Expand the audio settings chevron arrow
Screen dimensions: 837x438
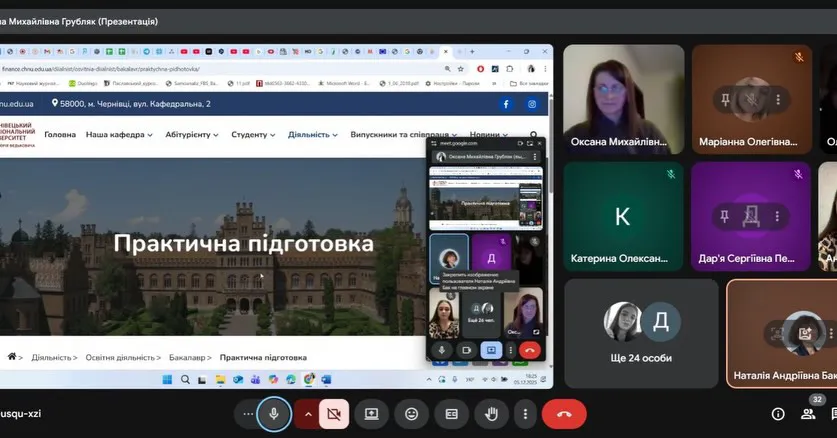coord(307,414)
